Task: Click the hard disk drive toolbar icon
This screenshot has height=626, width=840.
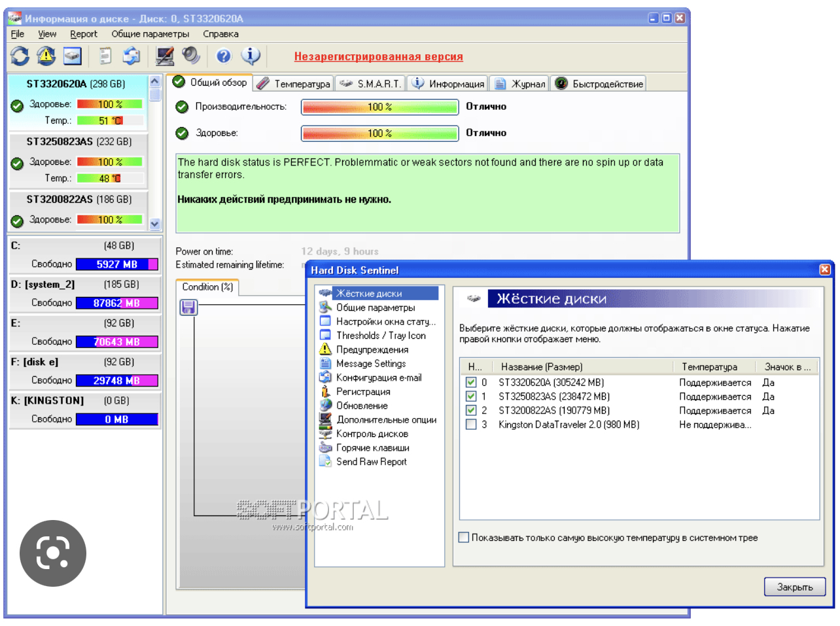Action: [x=72, y=56]
